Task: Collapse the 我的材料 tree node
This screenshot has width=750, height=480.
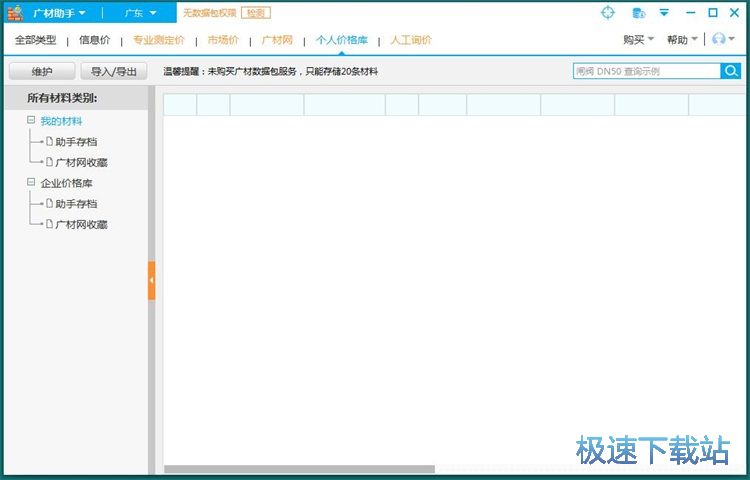Action: tap(31, 120)
